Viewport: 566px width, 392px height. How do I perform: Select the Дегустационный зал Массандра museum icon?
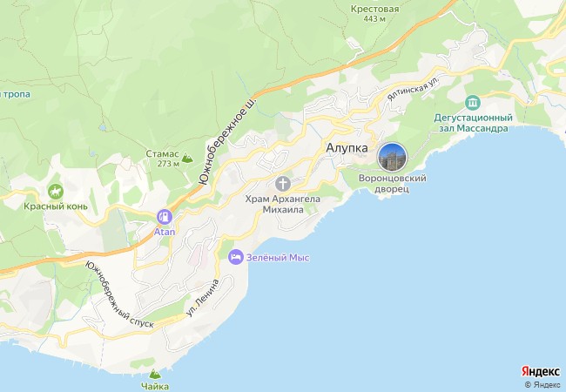click(x=473, y=103)
